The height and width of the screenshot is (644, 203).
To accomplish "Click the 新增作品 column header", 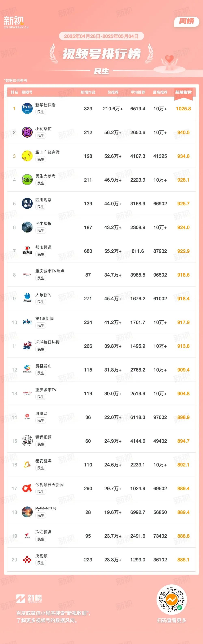I will click(88, 92).
